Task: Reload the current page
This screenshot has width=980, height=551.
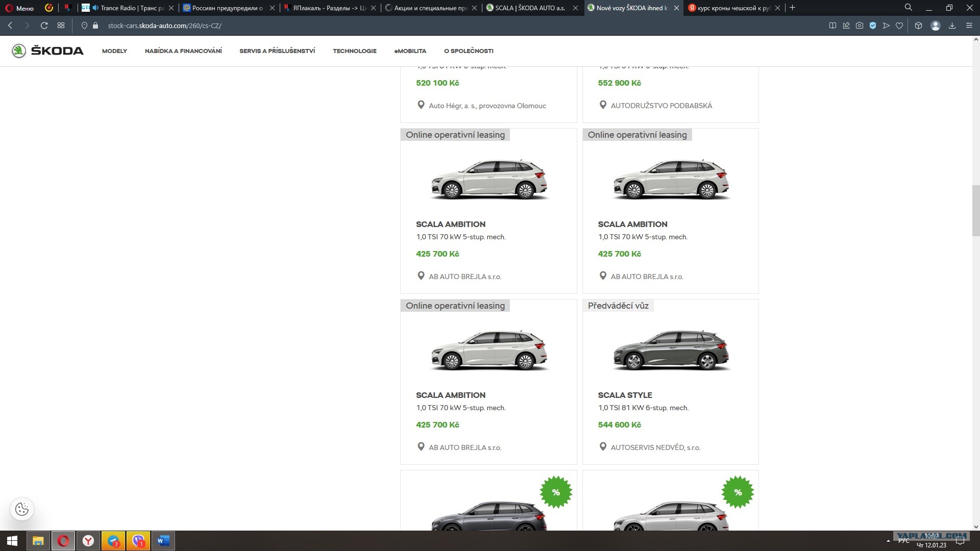Action: (x=44, y=26)
